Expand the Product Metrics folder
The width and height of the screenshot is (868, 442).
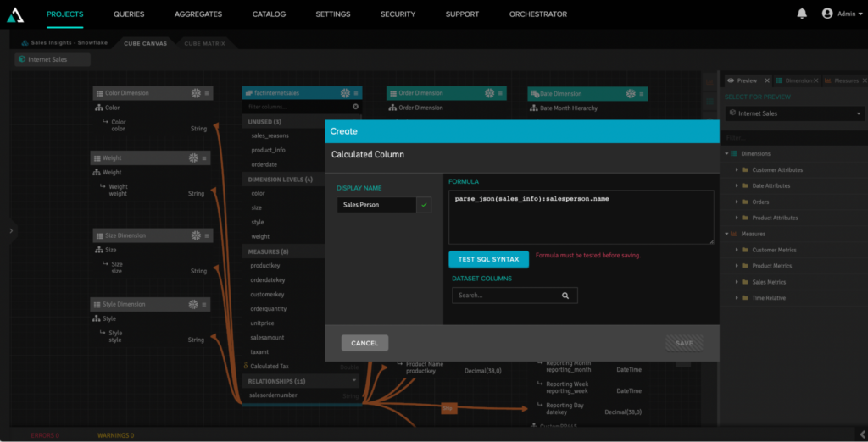[x=737, y=266]
